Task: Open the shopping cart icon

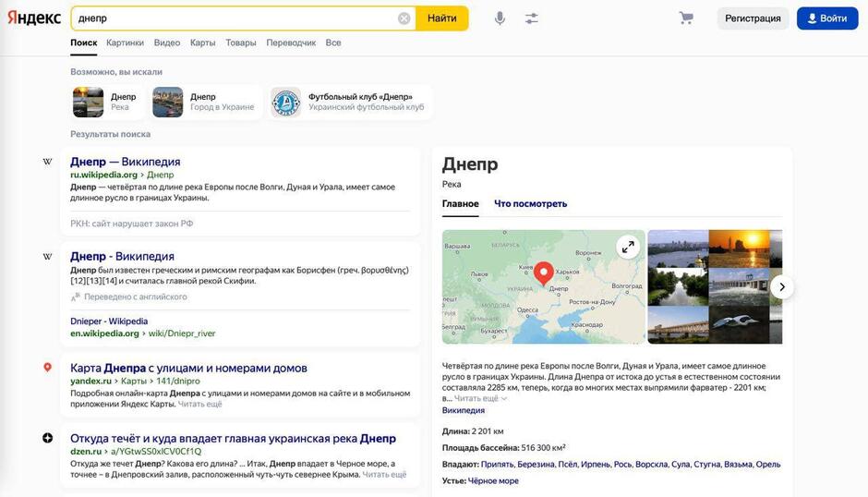Action: point(686,18)
